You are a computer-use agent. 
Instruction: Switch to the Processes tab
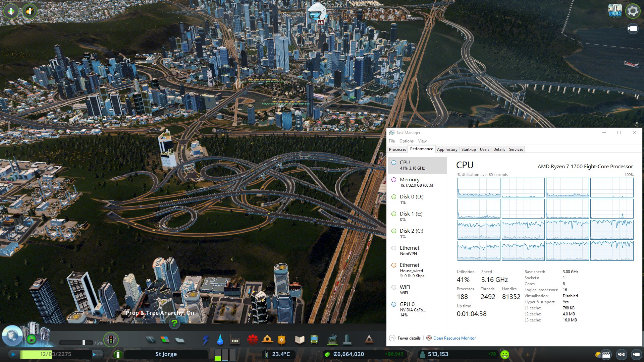397,149
